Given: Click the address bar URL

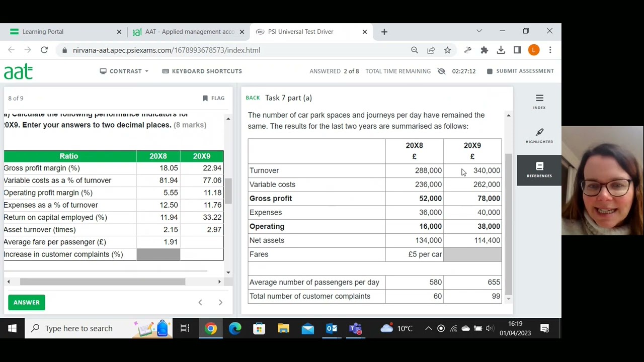Looking at the screenshot, I should (x=167, y=50).
